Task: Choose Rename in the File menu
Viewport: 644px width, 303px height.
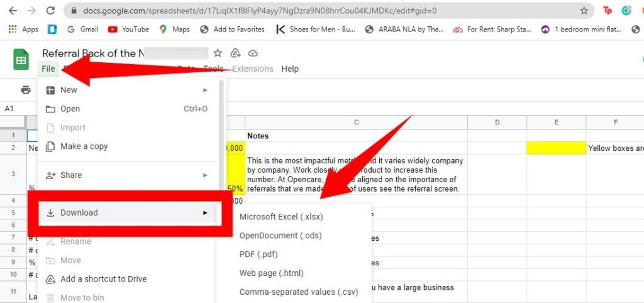Action: [x=127, y=241]
